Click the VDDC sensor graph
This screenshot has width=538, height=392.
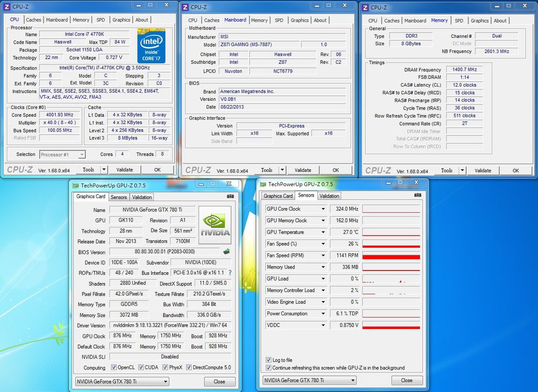[391, 325]
